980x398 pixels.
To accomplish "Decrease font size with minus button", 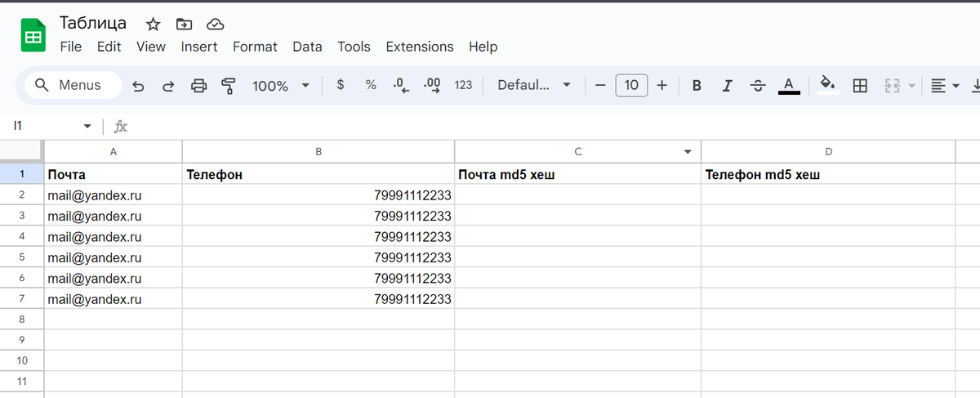I will coord(600,85).
